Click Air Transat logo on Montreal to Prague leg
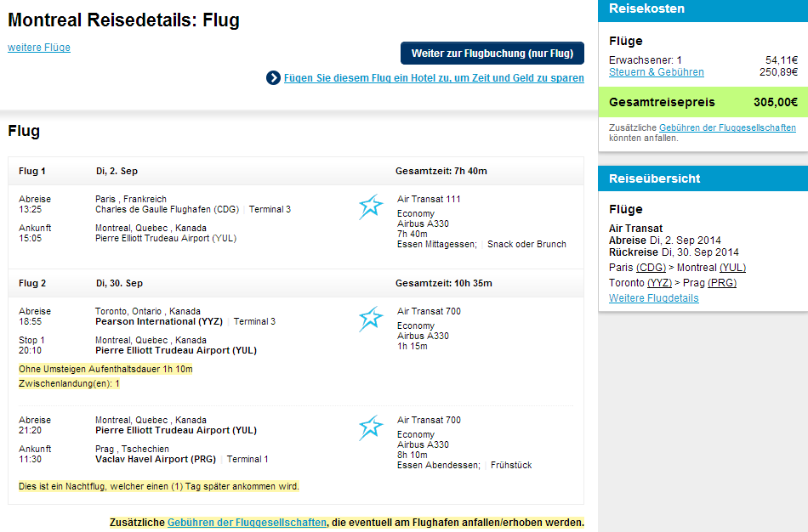Screen dimensions: 808x532 (371, 428)
